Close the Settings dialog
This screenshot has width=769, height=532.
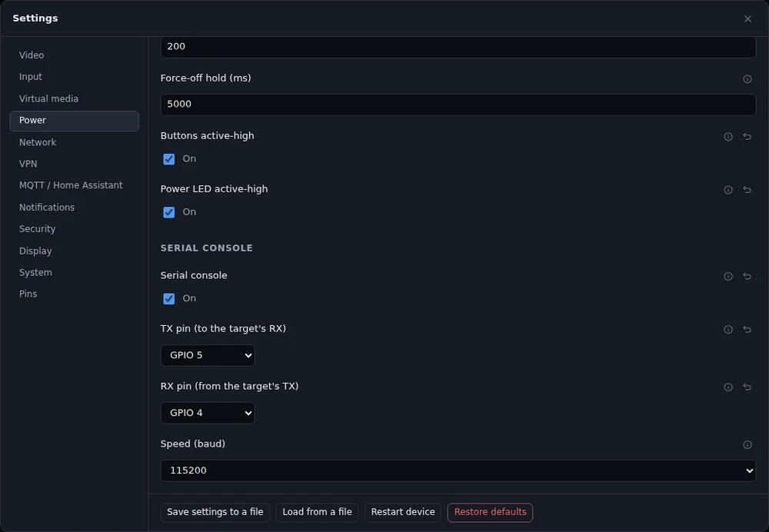[747, 18]
